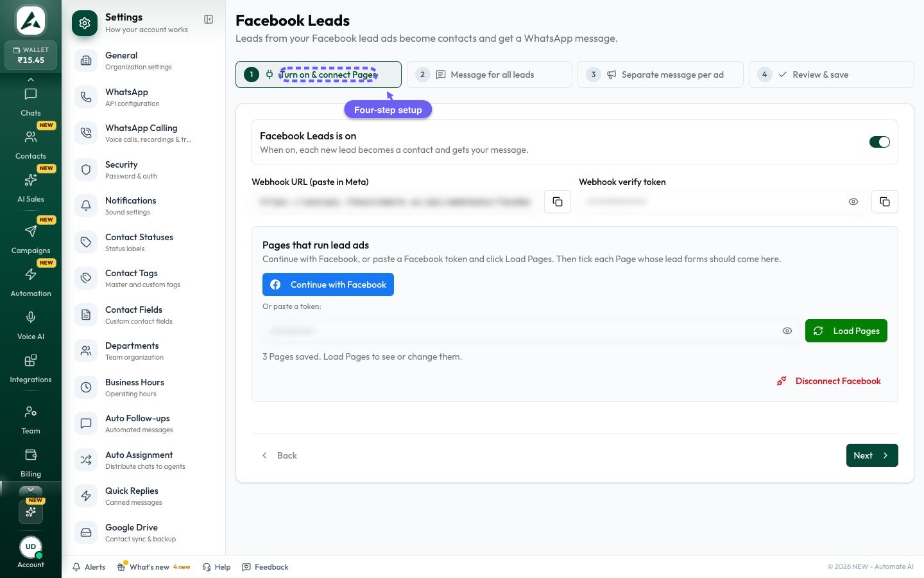Click the Back button

coord(279,455)
